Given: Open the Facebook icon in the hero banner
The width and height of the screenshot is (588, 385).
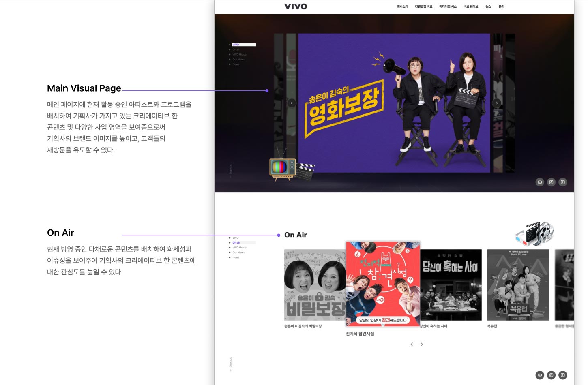Looking at the screenshot, I should coord(562,182).
